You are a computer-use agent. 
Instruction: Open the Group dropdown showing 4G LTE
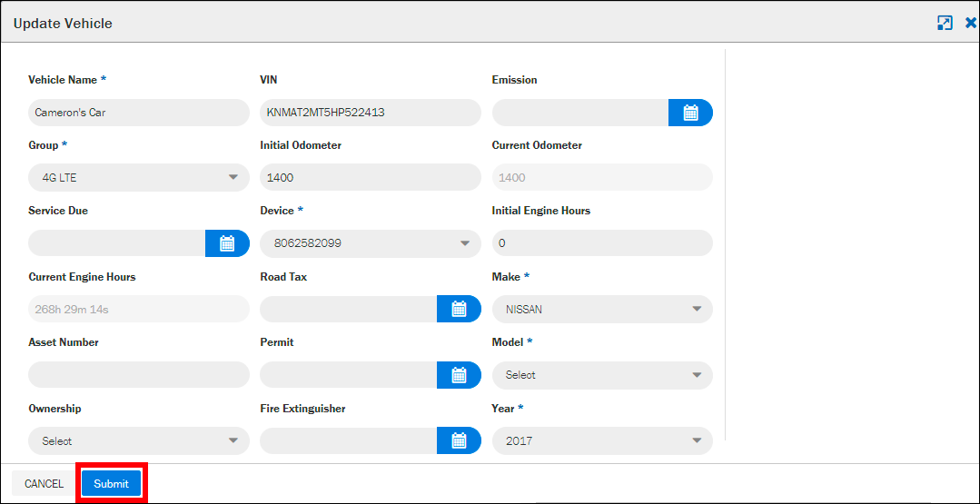(139, 178)
